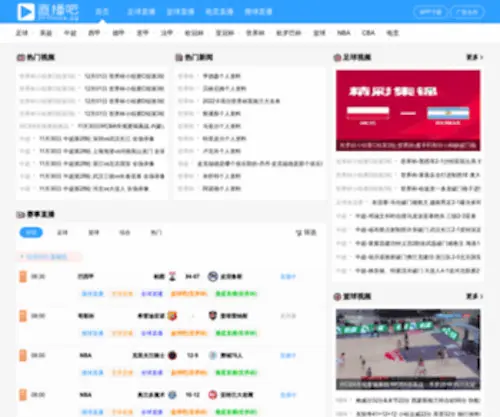
Task: Click the away team logo in the 16-12 NBA match
Action: [213, 395]
